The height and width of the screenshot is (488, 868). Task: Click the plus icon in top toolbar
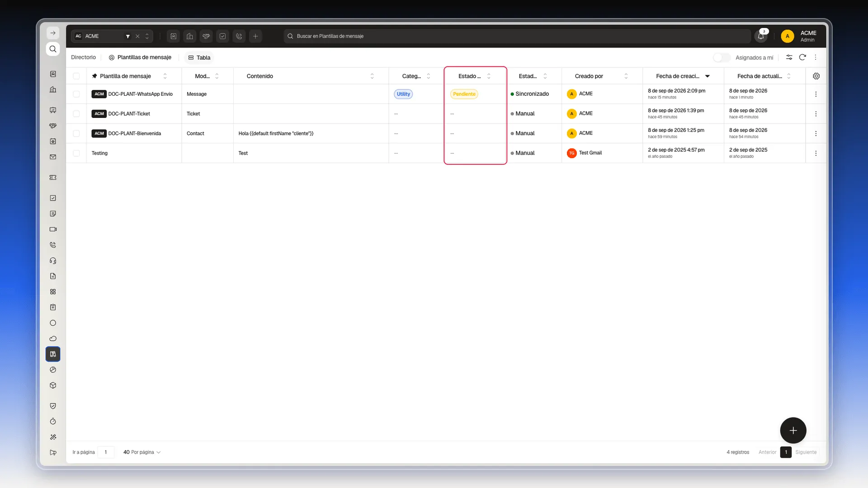pyautogui.click(x=255, y=36)
